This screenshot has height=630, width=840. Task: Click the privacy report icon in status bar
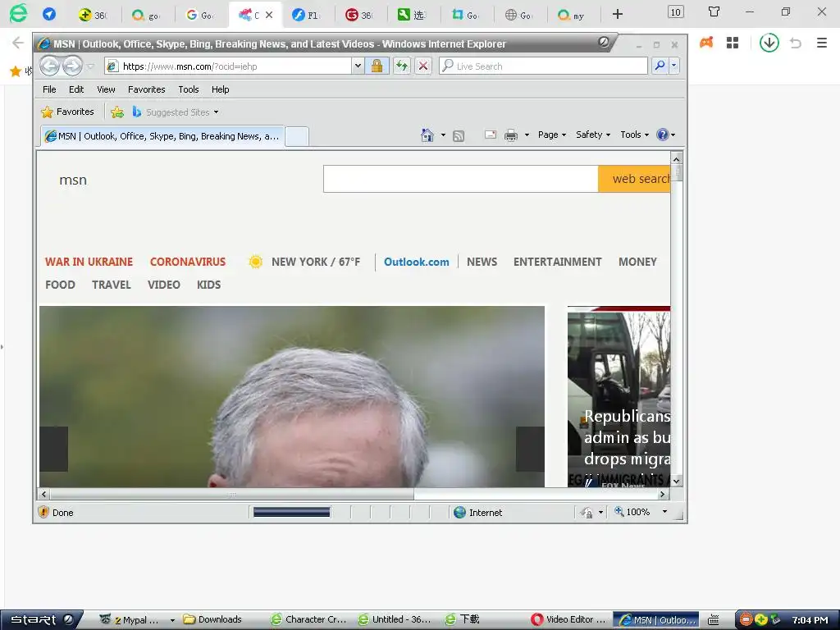(x=587, y=513)
